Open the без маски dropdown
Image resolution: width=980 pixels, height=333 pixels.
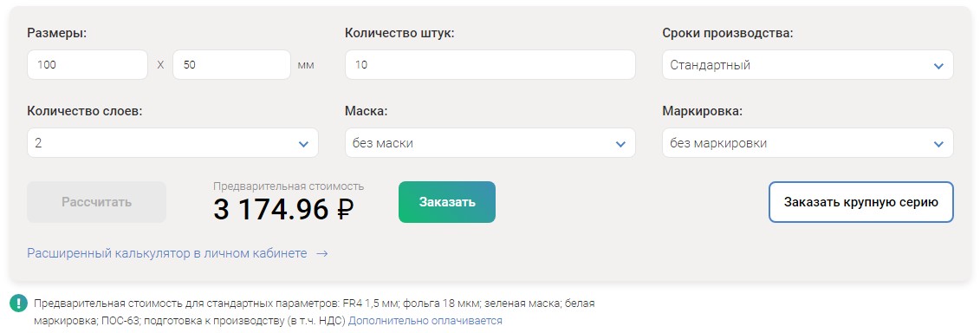point(490,143)
